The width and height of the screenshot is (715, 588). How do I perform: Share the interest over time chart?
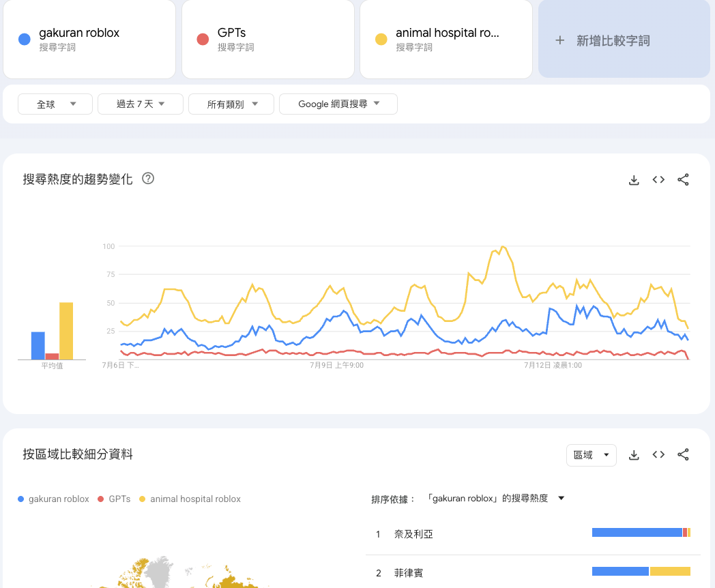click(x=683, y=179)
